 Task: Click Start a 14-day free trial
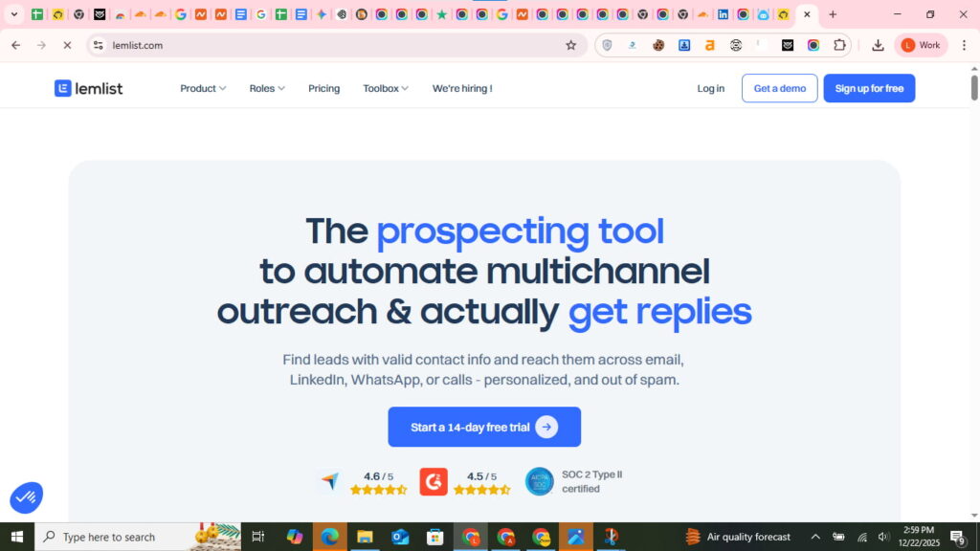pyautogui.click(x=484, y=427)
